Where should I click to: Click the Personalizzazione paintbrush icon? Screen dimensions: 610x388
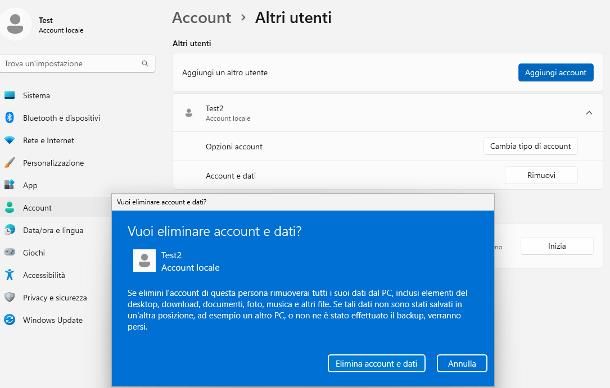pyautogui.click(x=9, y=163)
